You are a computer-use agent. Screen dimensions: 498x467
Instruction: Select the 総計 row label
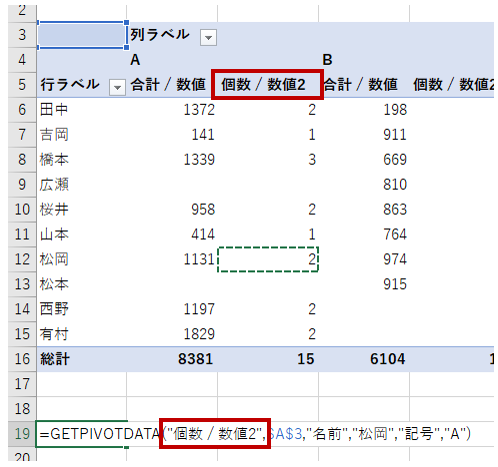(55, 359)
